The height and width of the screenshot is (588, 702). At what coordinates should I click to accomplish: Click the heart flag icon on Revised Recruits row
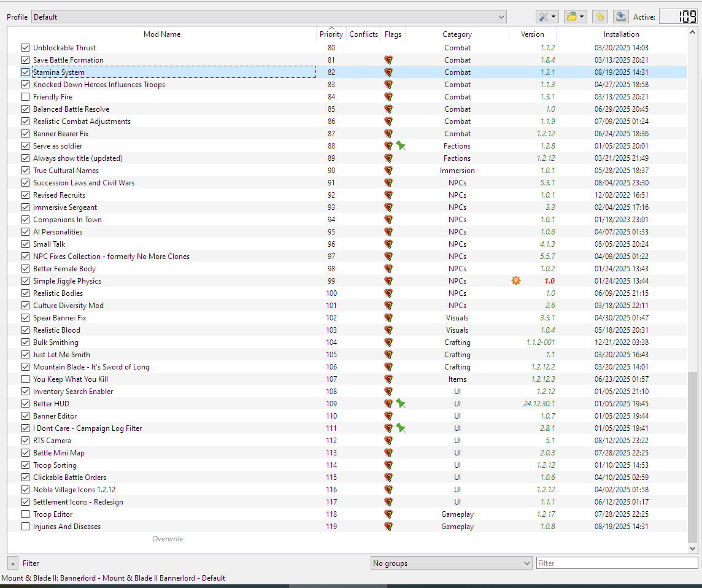[388, 195]
